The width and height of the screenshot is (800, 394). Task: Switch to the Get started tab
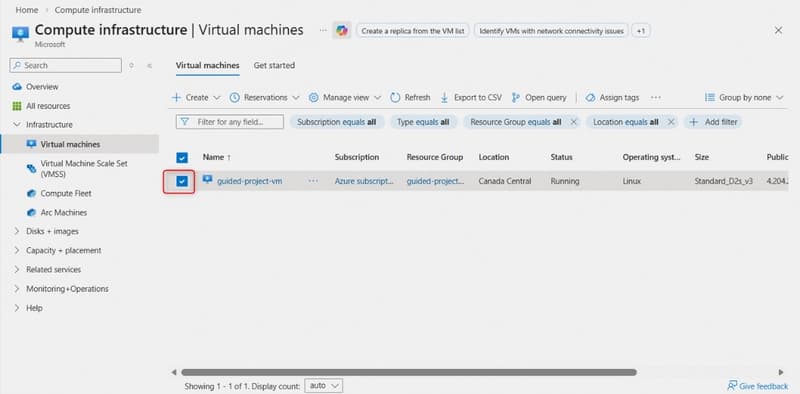click(x=274, y=65)
